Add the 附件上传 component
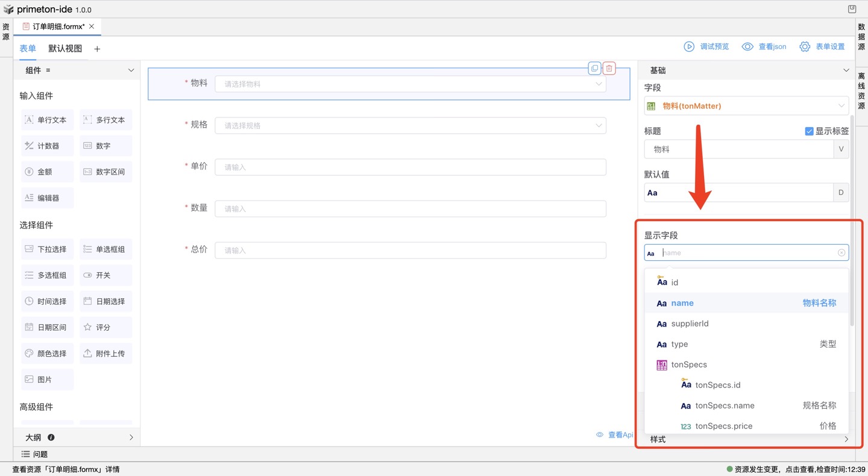 (105, 354)
